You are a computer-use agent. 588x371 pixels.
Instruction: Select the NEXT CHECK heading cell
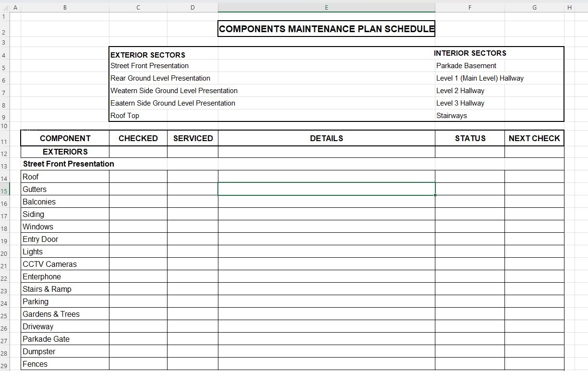[534, 138]
